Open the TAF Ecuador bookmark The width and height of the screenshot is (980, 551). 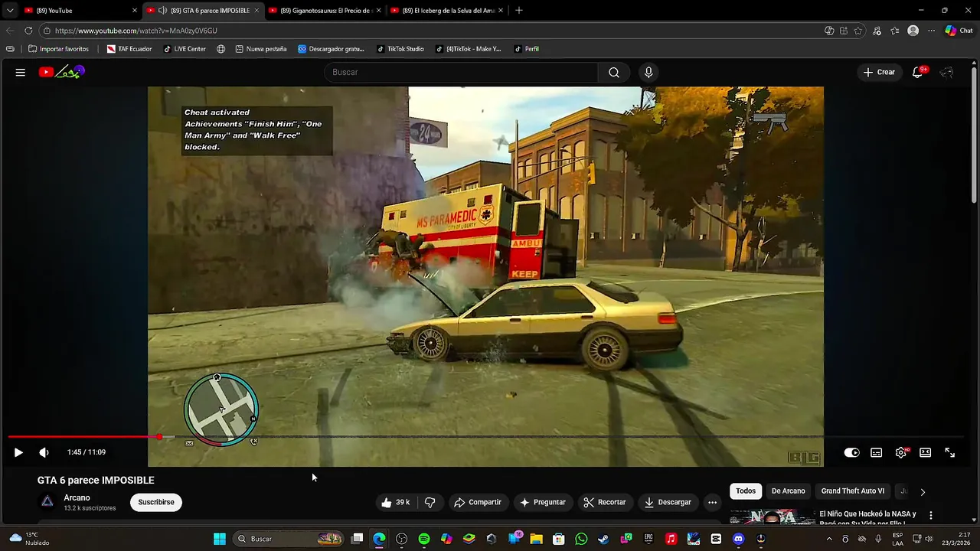pos(129,49)
